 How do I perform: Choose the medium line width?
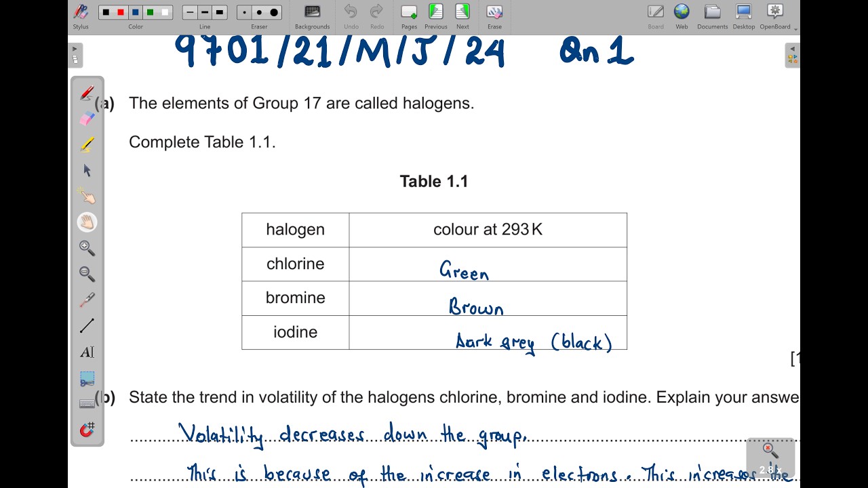click(x=205, y=12)
